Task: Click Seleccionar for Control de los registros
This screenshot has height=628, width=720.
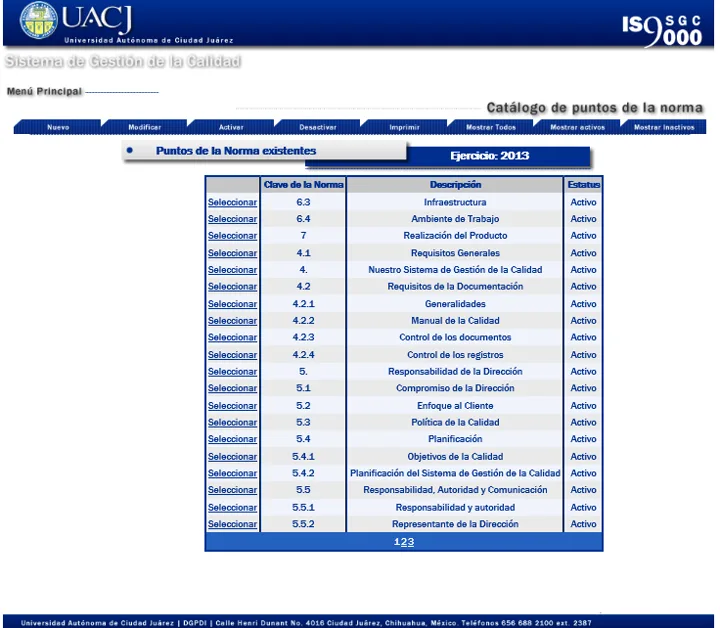Action: click(x=232, y=355)
